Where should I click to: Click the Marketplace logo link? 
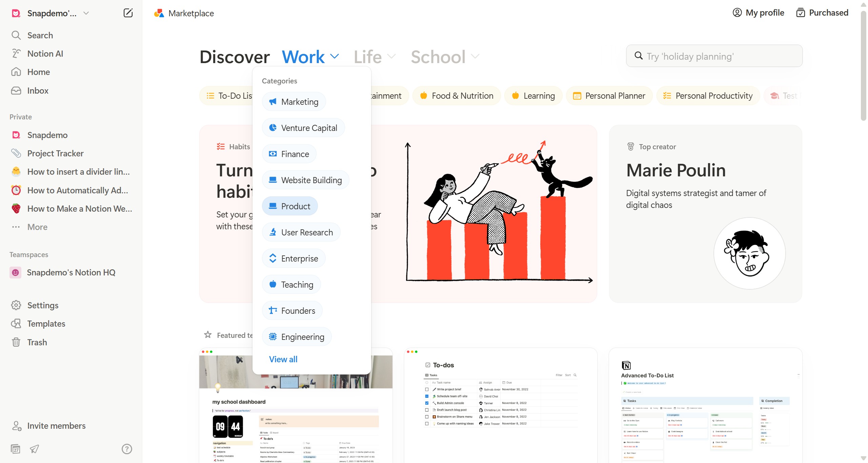coord(184,13)
